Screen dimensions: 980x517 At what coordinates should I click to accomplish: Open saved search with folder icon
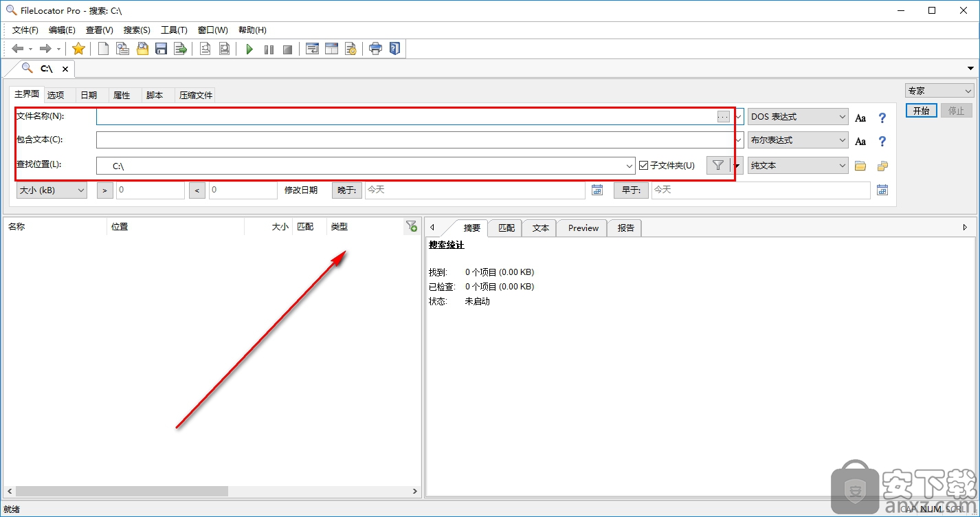pos(142,49)
